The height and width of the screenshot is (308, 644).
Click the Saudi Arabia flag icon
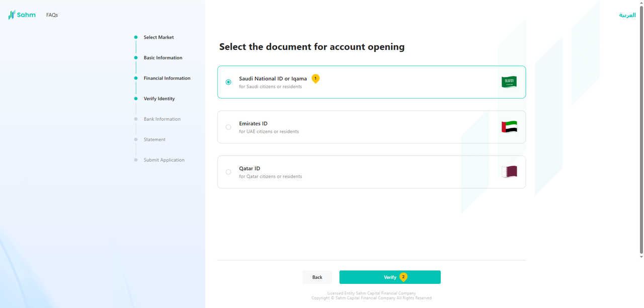click(x=509, y=82)
